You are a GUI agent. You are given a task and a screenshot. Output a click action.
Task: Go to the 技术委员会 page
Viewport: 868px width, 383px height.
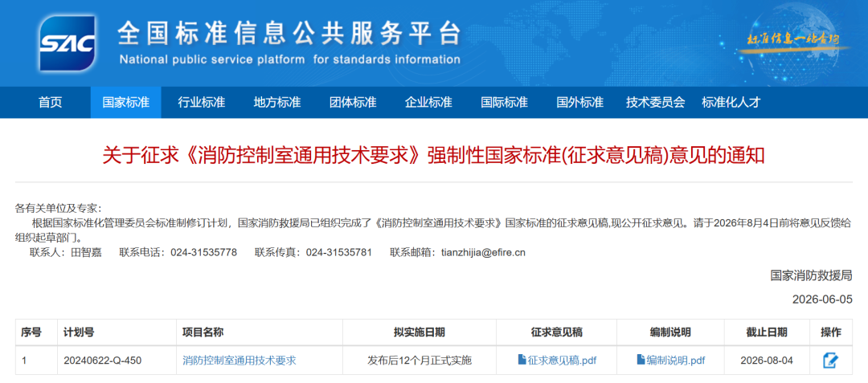pos(656,102)
